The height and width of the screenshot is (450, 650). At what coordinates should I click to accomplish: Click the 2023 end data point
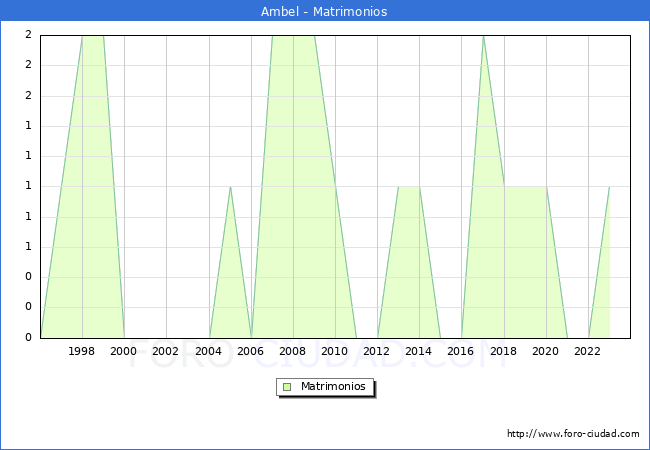click(x=609, y=187)
